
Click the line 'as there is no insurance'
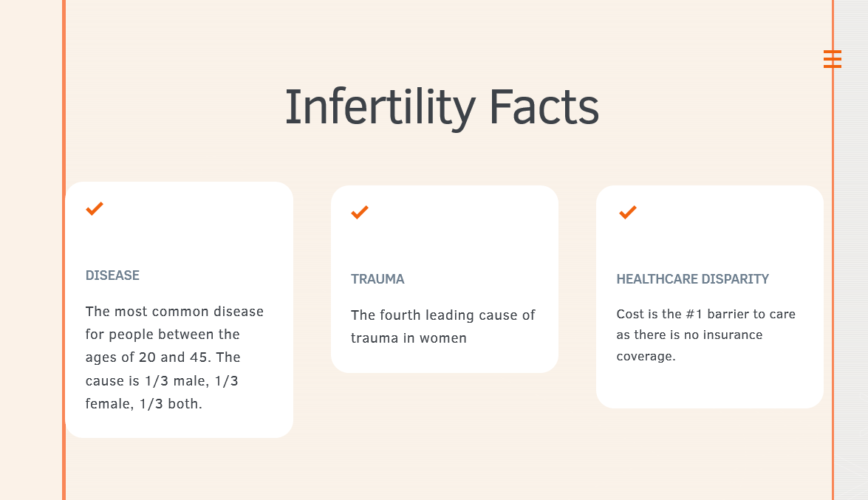pos(690,335)
